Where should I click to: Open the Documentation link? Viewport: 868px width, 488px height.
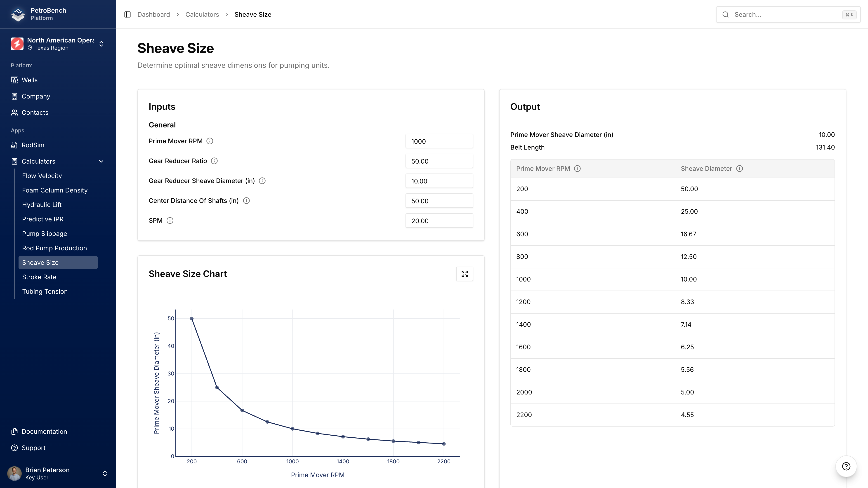coord(44,432)
